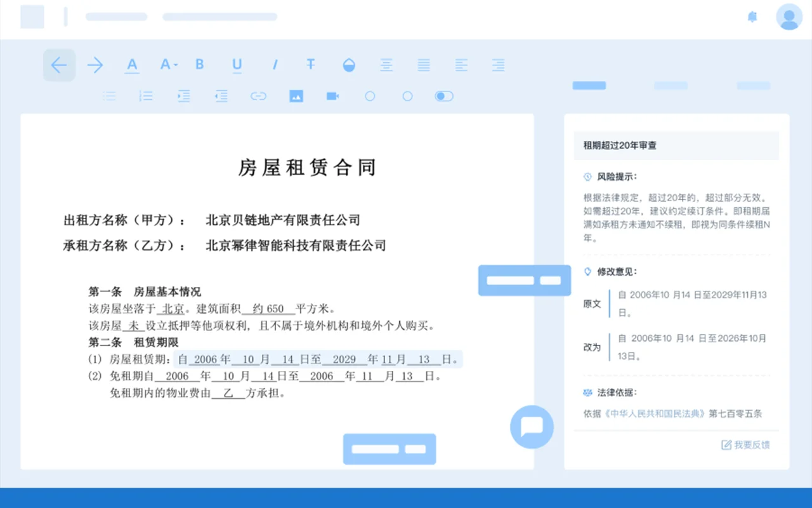Open the fill color droplet
The image size is (812, 508).
(x=349, y=65)
